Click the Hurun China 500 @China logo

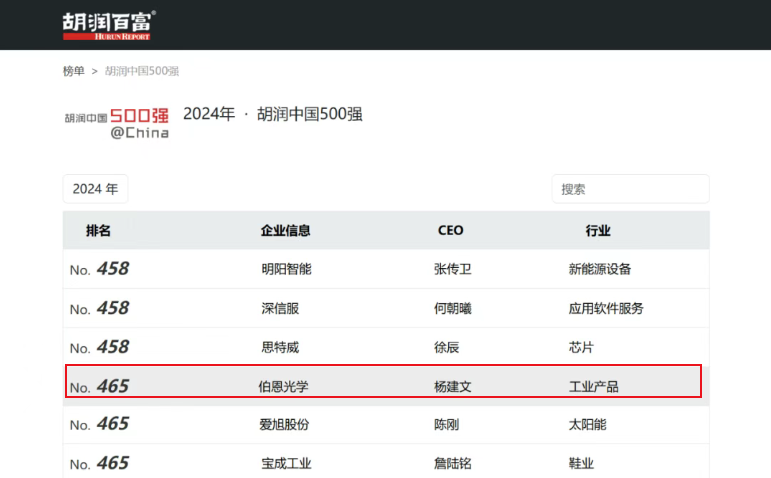pos(117,122)
